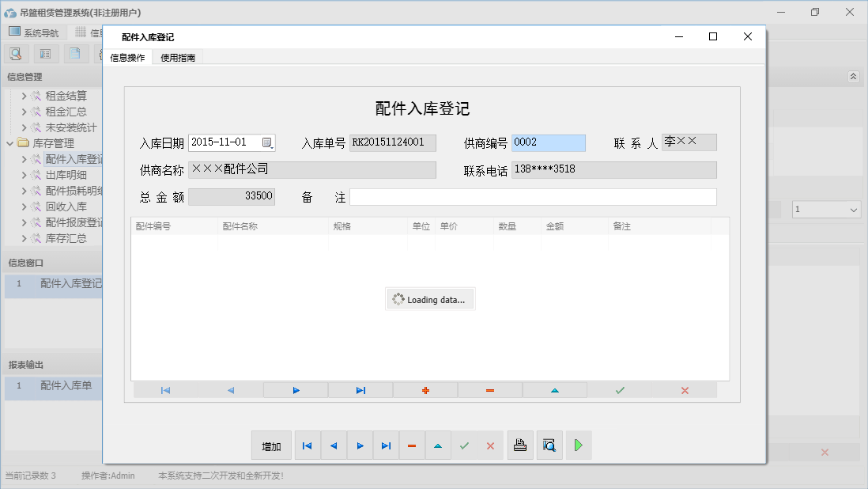Go to the previous record in the bottom toolbar
This screenshot has width=868, height=489.
click(x=333, y=445)
